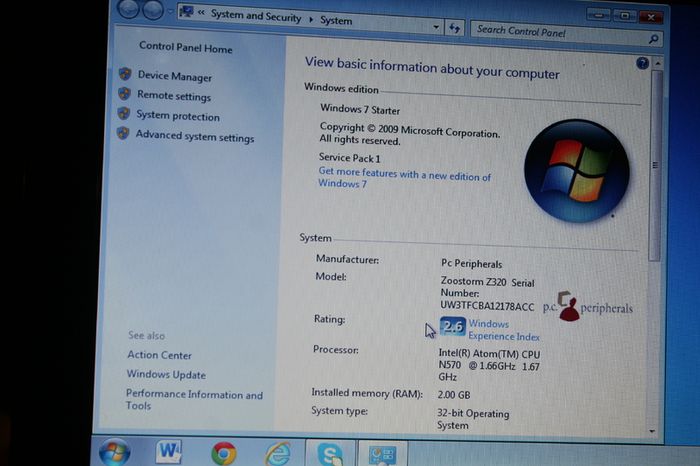Image resolution: width=700 pixels, height=466 pixels.
Task: Open Google Chrome from taskbar
Action: pos(224,454)
